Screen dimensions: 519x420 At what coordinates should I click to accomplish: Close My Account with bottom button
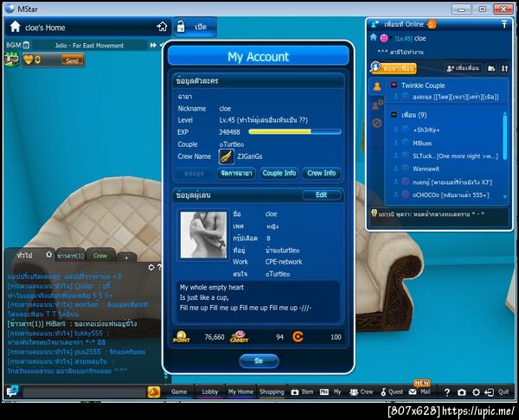259,361
